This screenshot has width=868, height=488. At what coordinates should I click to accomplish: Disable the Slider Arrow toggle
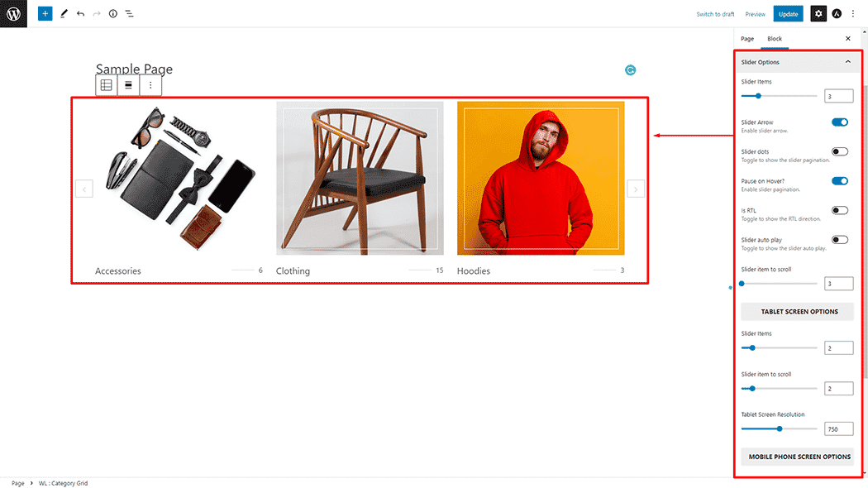(x=840, y=122)
